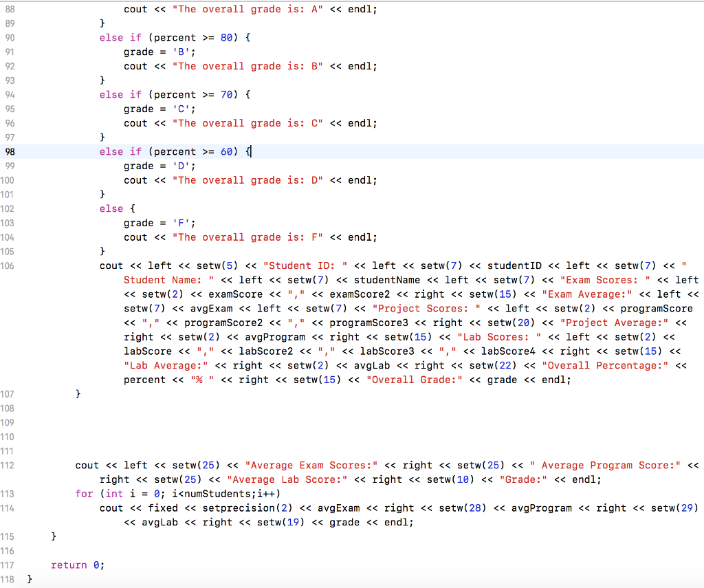Click the number 60 in the percent condition

click(226, 152)
